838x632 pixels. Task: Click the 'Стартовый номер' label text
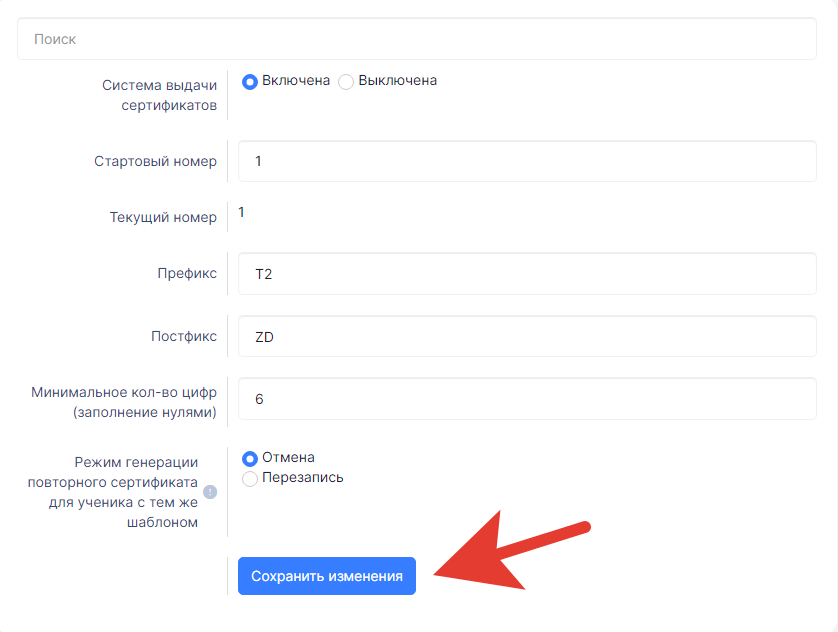tap(156, 161)
